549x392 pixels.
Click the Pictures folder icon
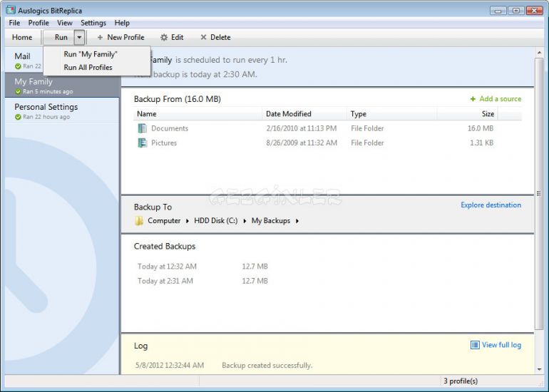click(x=142, y=143)
